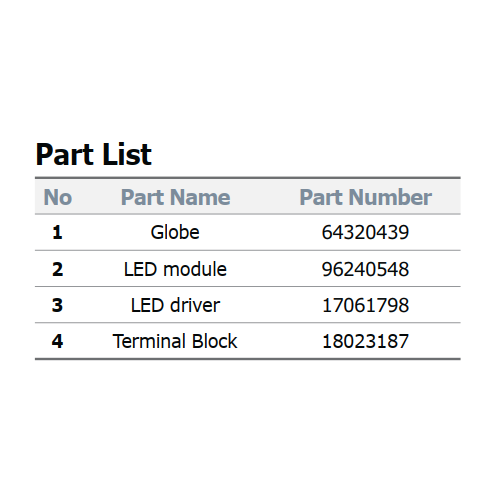Screen dimensions: 500x500
Task: Select the No column header
Action: pos(58,197)
